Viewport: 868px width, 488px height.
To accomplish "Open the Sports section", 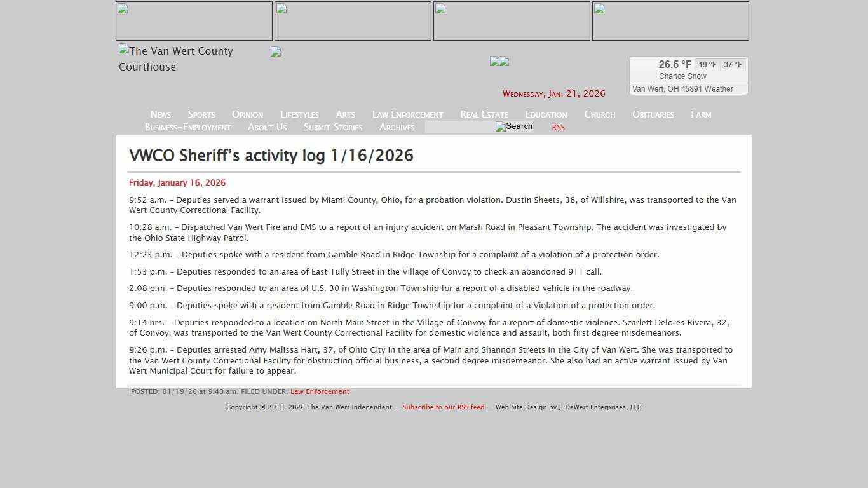I will [201, 114].
